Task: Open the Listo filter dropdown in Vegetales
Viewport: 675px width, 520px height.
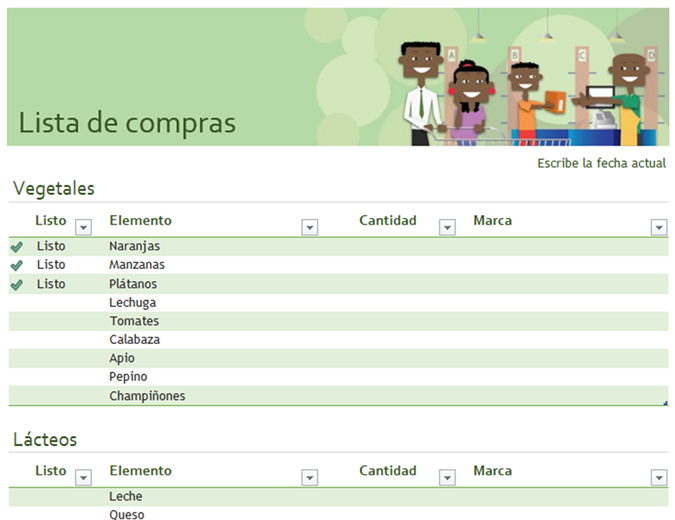Action: (x=83, y=227)
